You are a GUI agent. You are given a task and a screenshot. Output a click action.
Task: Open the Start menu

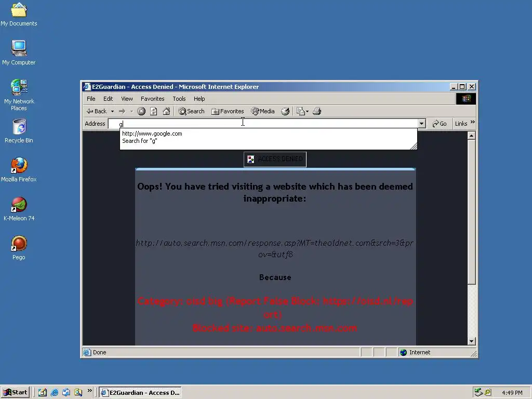click(15, 393)
